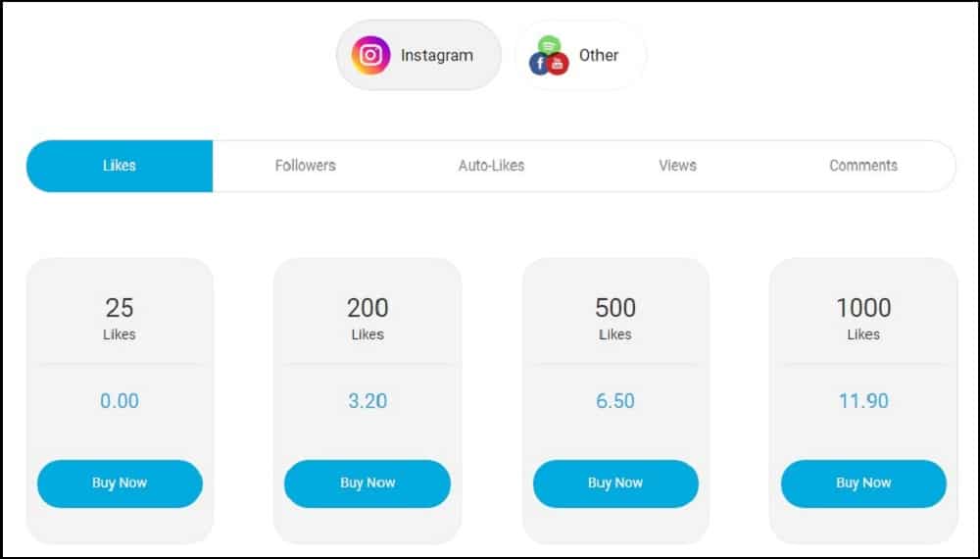Click the Facebook icon in Other cluster
This screenshot has width=980, height=559.
[x=539, y=63]
